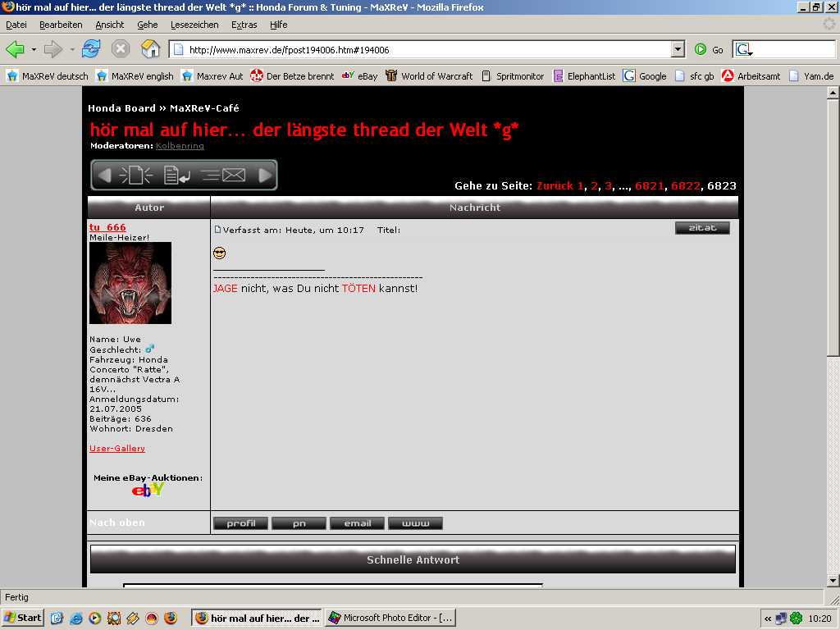Open the search engine selector dropdown
The width and height of the screenshot is (840, 630).
pyautogui.click(x=745, y=50)
